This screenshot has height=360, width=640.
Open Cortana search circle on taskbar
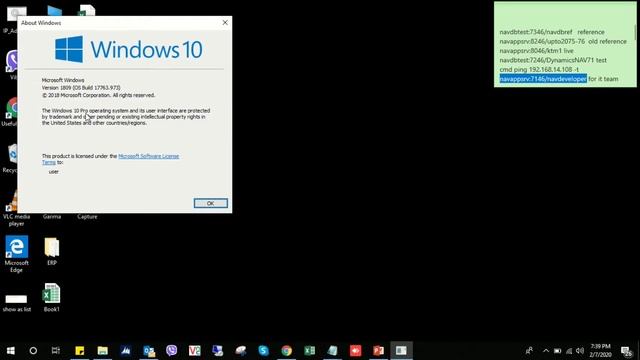pos(33,351)
